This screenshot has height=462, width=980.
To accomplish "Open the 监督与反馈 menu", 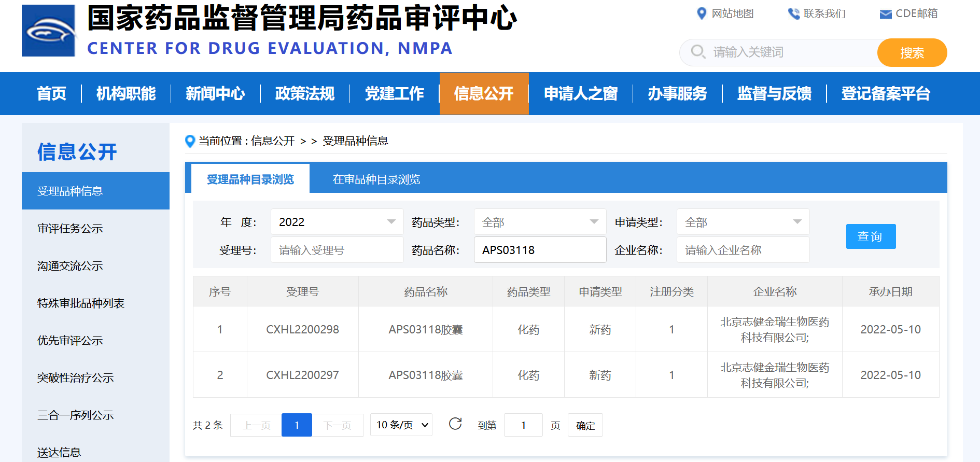I will (775, 93).
